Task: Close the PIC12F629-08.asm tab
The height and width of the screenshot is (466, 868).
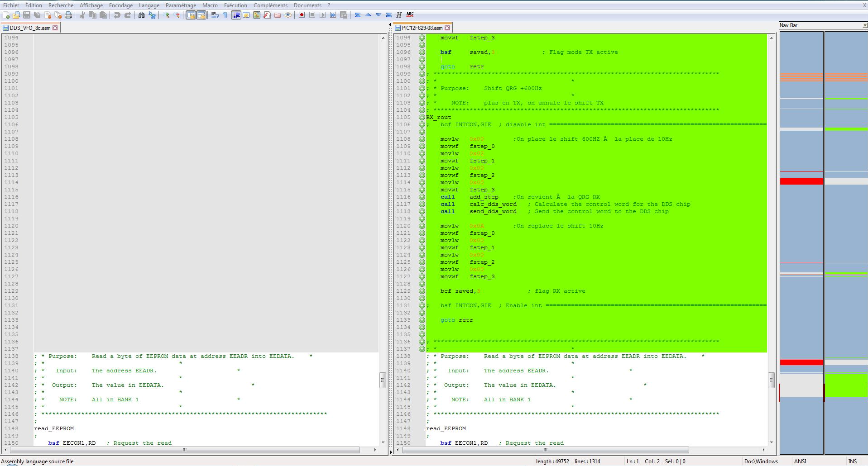Action: pyautogui.click(x=447, y=28)
